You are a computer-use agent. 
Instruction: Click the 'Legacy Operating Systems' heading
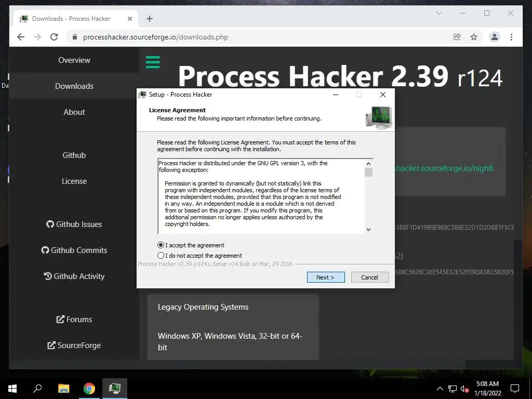[x=203, y=307]
